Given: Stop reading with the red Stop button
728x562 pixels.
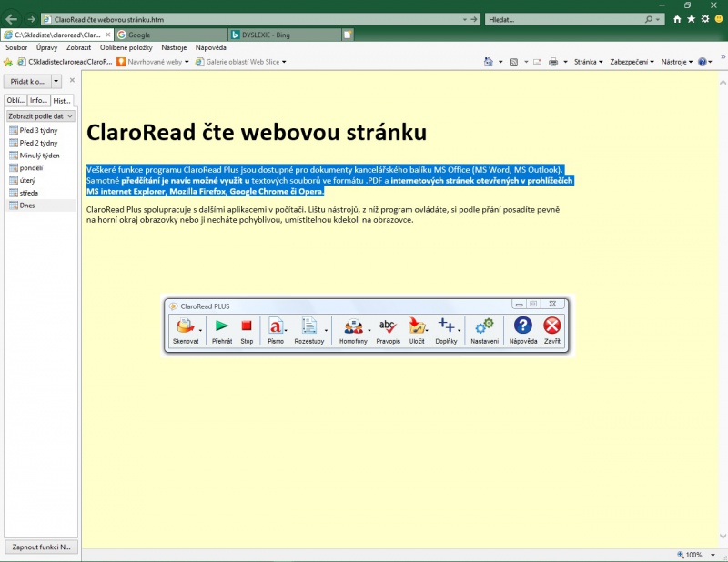Looking at the screenshot, I should (247, 326).
